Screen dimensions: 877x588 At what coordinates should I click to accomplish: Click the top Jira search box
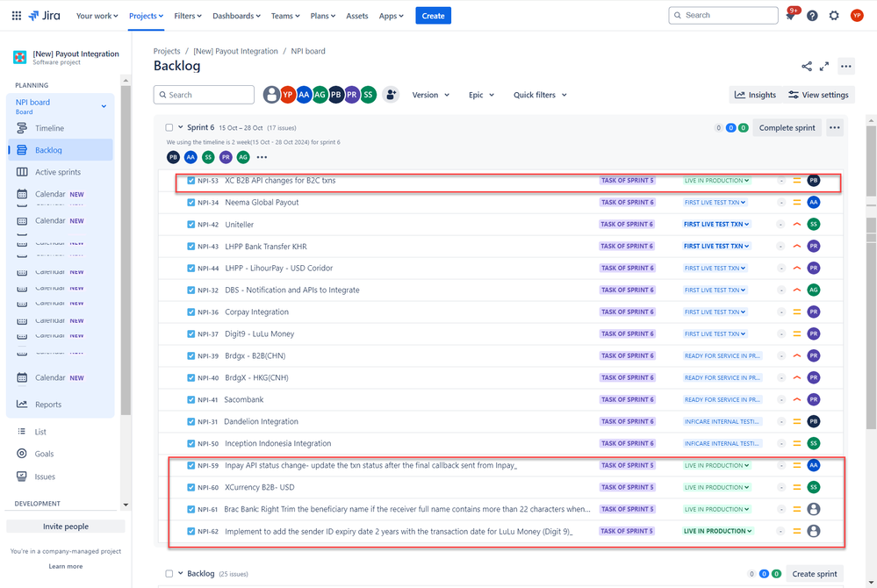[x=723, y=16]
